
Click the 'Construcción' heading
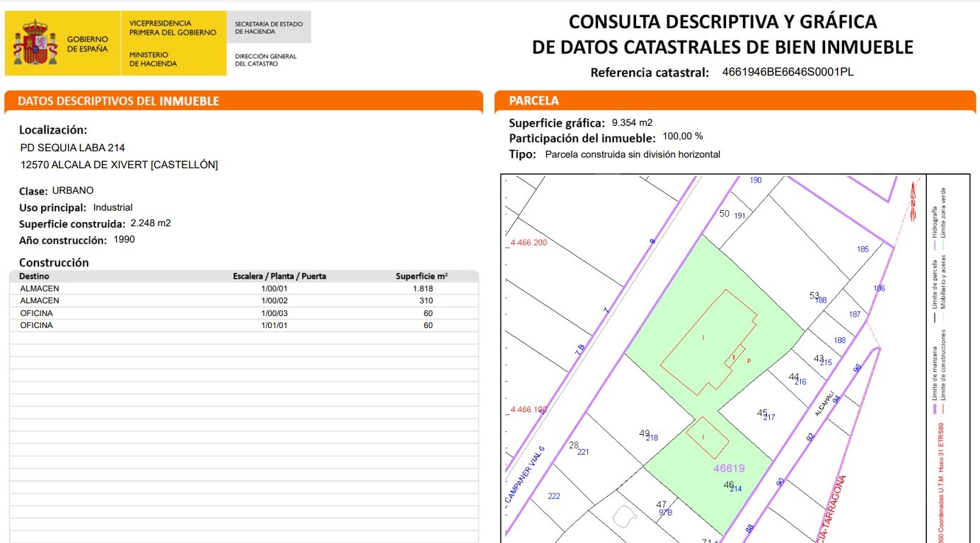coord(54,262)
